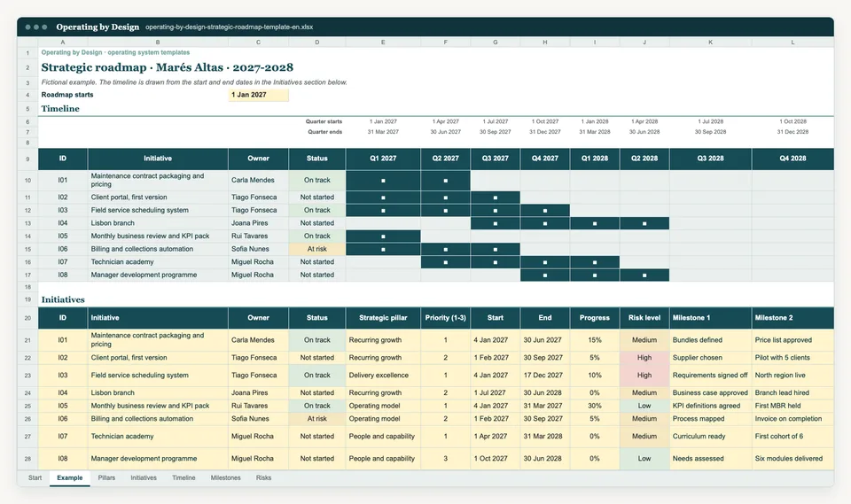Viewport: 851px width, 504px height.
Task: Click start date '1 Oct 2027'
Action: [x=495, y=459]
